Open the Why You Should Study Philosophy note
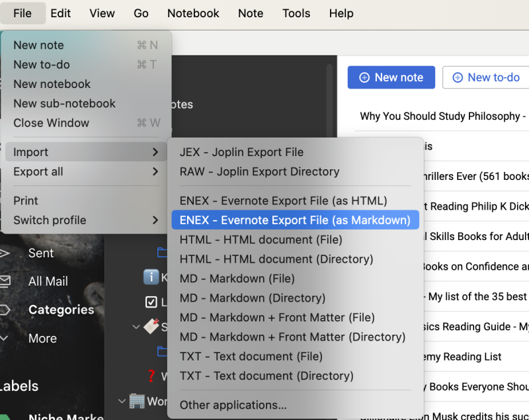This screenshot has height=420, width=529. tap(442, 116)
